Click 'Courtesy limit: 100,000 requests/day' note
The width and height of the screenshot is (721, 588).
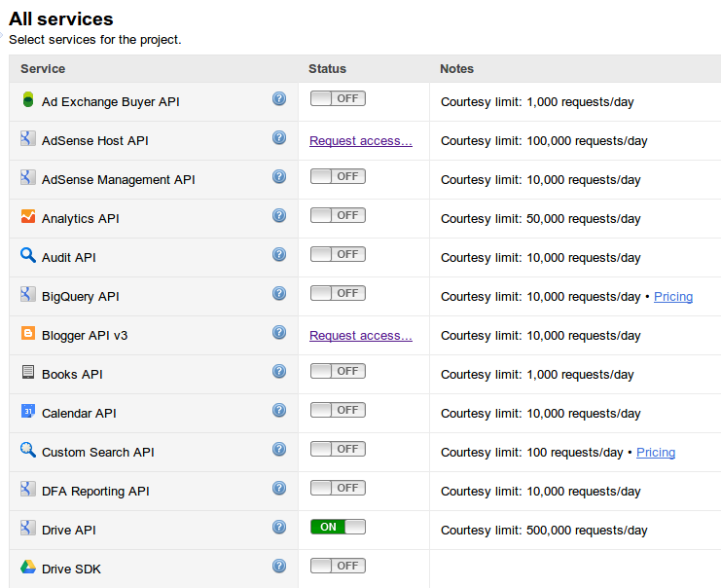(x=544, y=141)
